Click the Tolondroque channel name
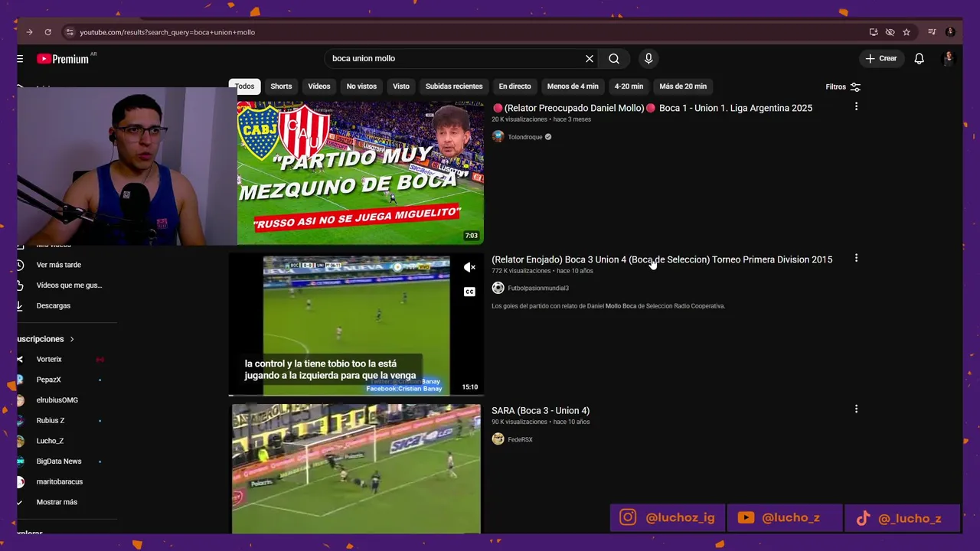Image resolution: width=980 pixels, height=551 pixels. (524, 137)
